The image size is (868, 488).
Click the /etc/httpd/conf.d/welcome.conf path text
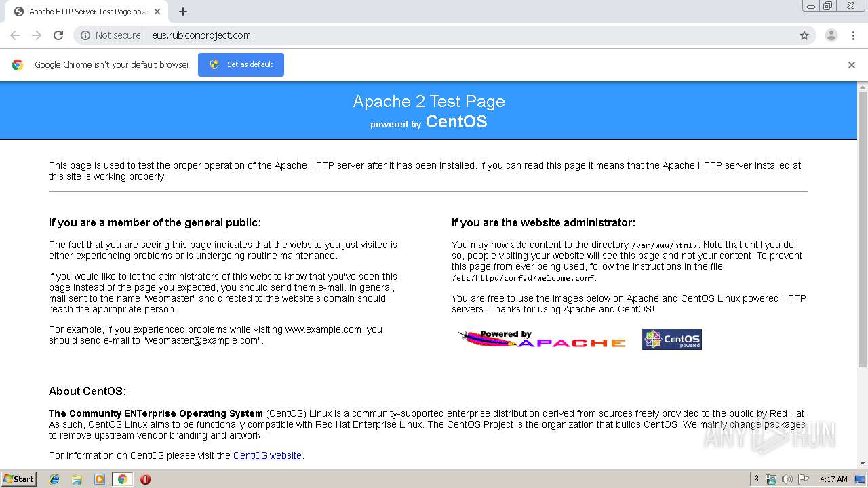[x=524, y=278]
